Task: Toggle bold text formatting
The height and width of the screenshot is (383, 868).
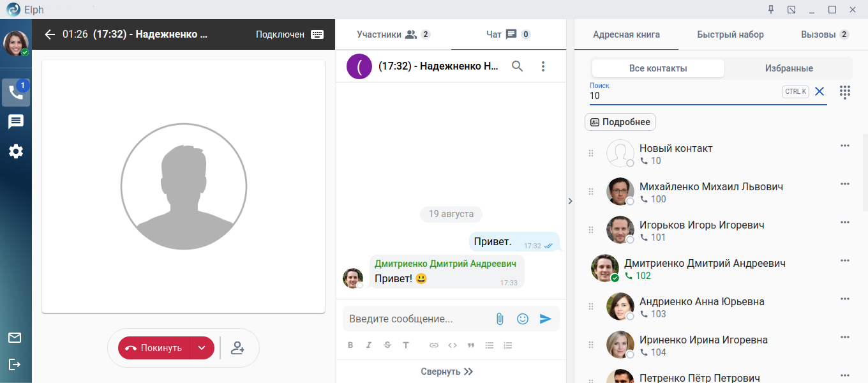Action: [x=350, y=345]
